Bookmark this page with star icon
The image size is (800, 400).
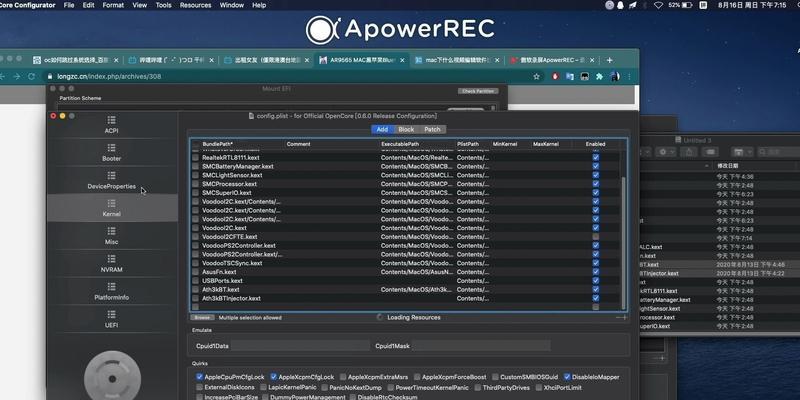536,77
